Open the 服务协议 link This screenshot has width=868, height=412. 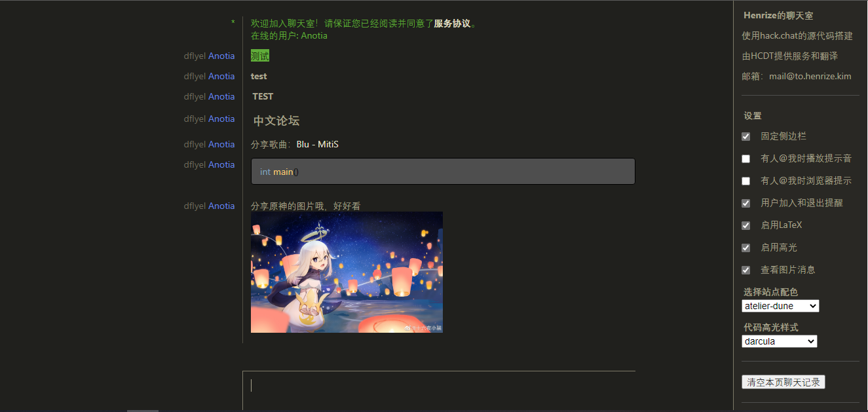452,24
